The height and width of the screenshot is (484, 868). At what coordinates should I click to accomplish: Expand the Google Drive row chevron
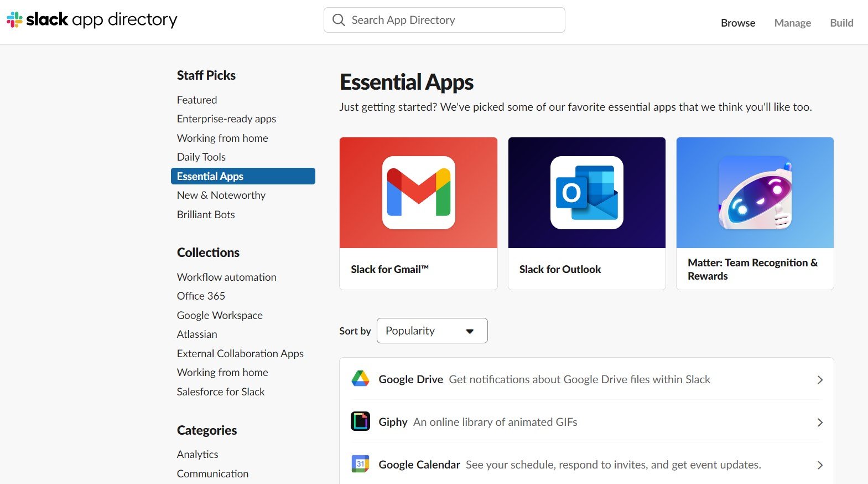(x=820, y=380)
